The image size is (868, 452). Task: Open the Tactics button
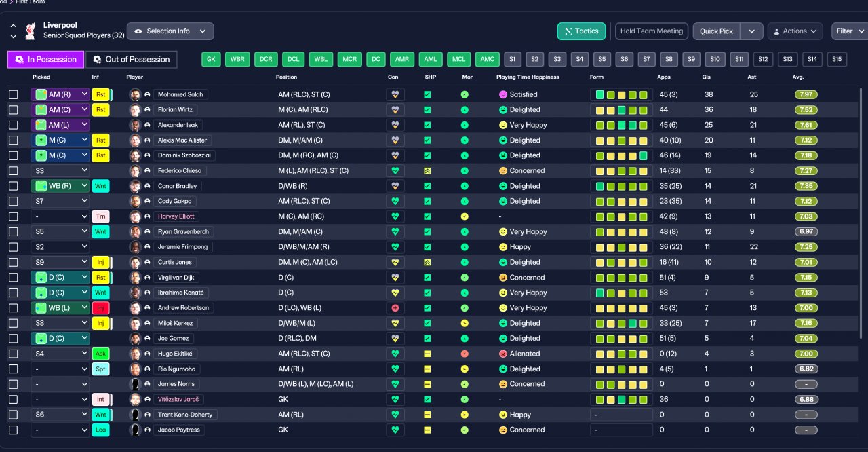click(x=581, y=31)
